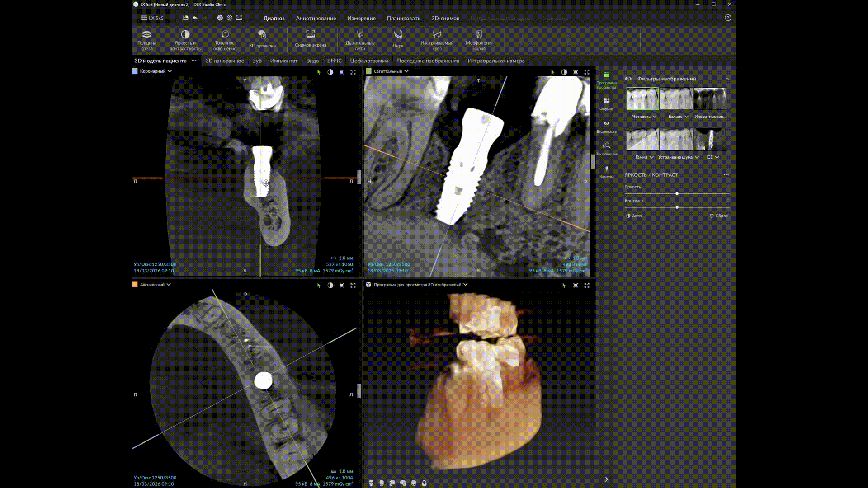This screenshot has width=868, height=488.
Task: Click the lock orientation icon in the 3D viewer
Action: (x=424, y=483)
